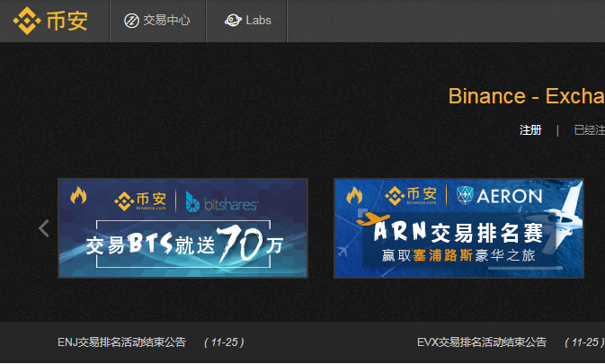Click the flame icon on BitShares banner

(x=78, y=196)
